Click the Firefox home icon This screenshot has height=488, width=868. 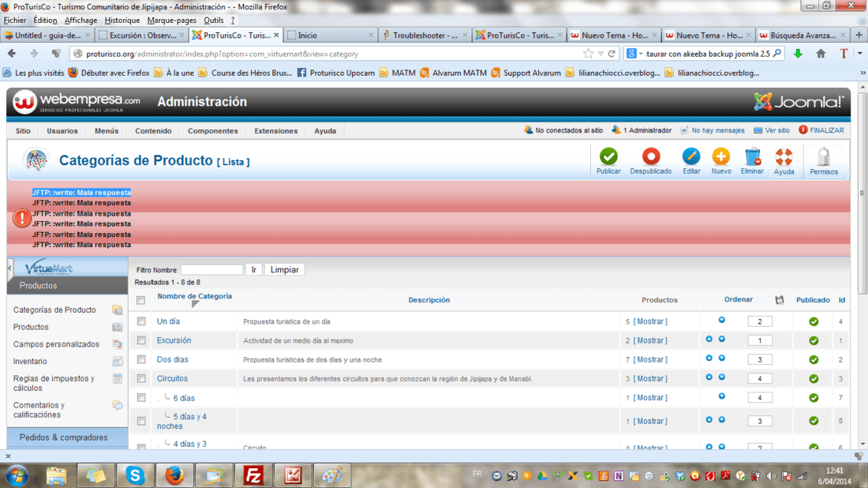821,54
